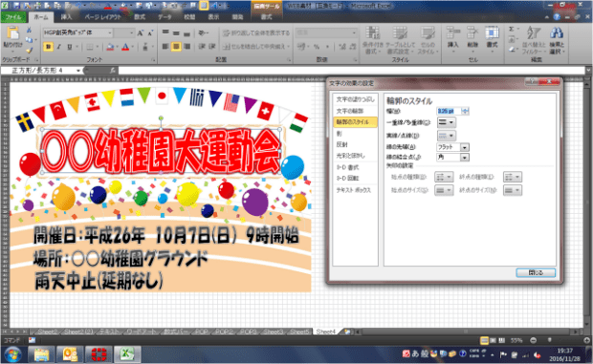Select the POP worksheet tab
Image resolution: width=593 pixels, height=364 pixels.
[x=201, y=332]
